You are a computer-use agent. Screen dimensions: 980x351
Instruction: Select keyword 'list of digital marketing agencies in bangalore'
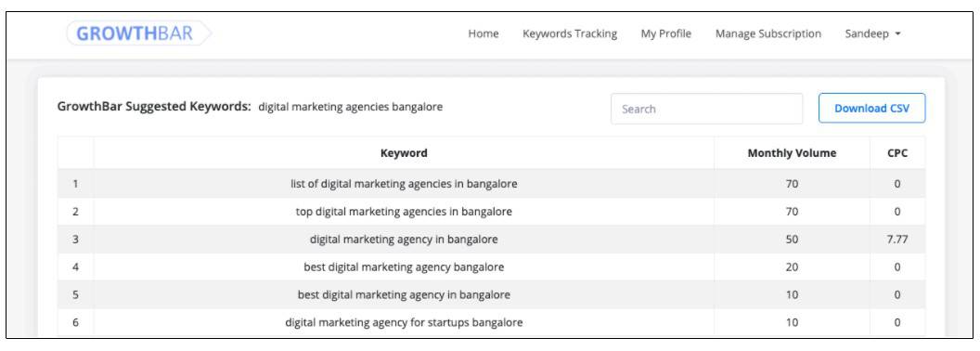click(x=404, y=184)
